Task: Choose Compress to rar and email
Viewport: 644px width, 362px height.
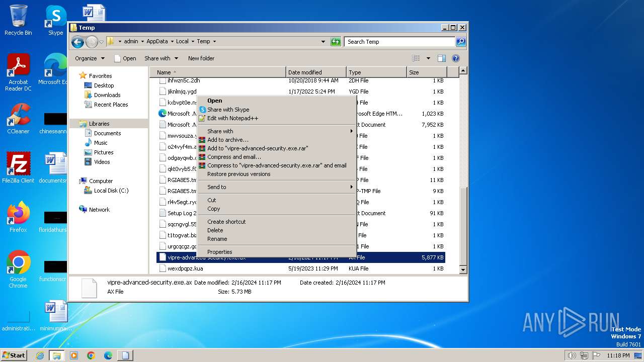Action: point(276,165)
